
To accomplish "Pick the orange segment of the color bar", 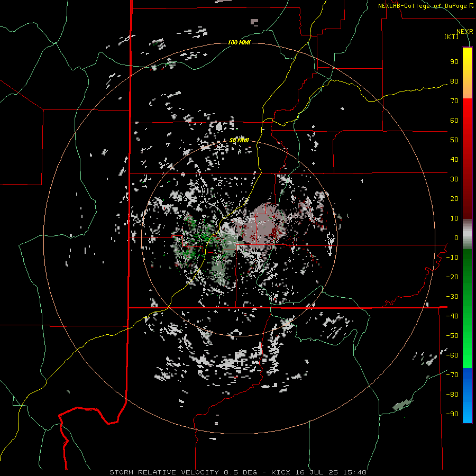I will point(467,88).
